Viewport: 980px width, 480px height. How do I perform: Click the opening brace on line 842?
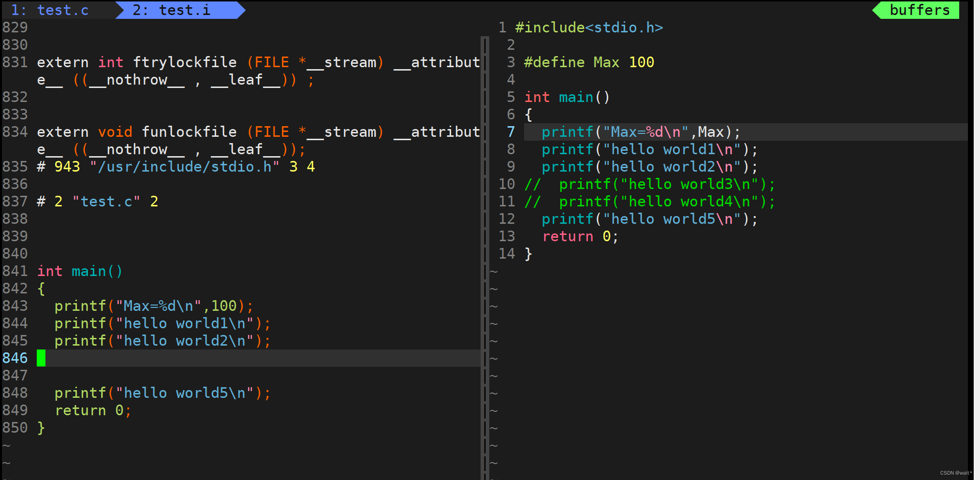tap(41, 289)
